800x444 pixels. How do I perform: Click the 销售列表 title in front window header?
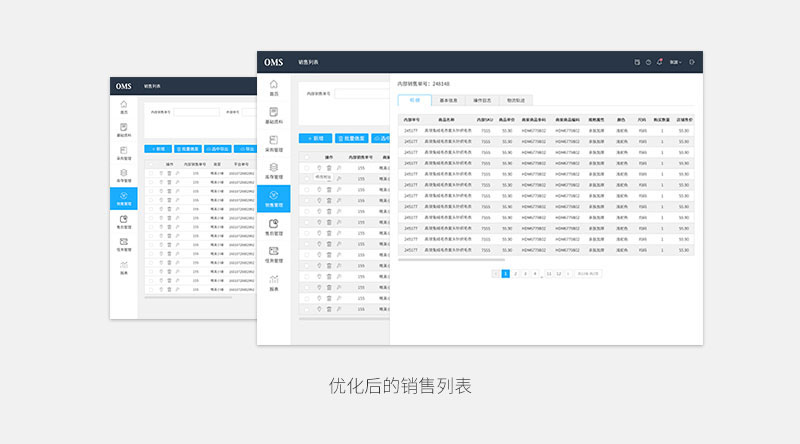pyautogui.click(x=308, y=62)
